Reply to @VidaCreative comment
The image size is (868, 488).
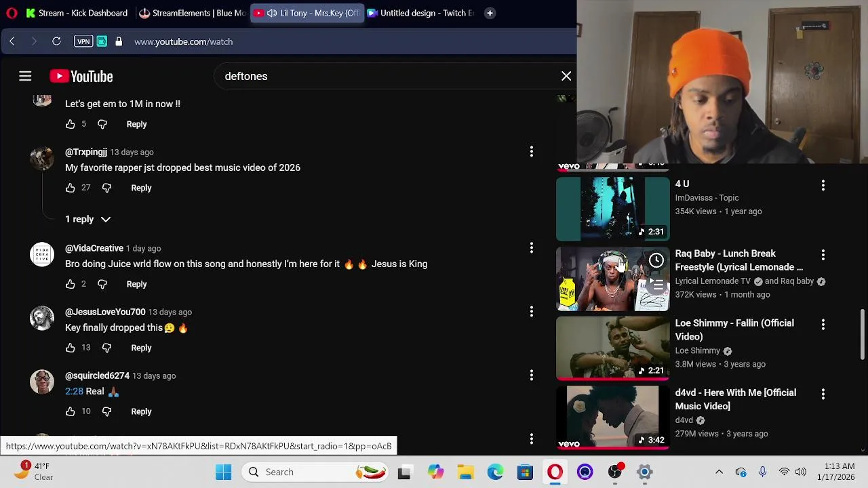pyautogui.click(x=136, y=284)
